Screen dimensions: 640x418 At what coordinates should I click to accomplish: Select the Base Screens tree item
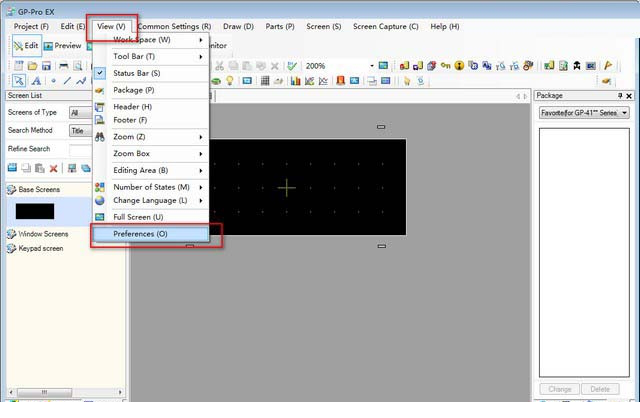pyautogui.click(x=34, y=189)
